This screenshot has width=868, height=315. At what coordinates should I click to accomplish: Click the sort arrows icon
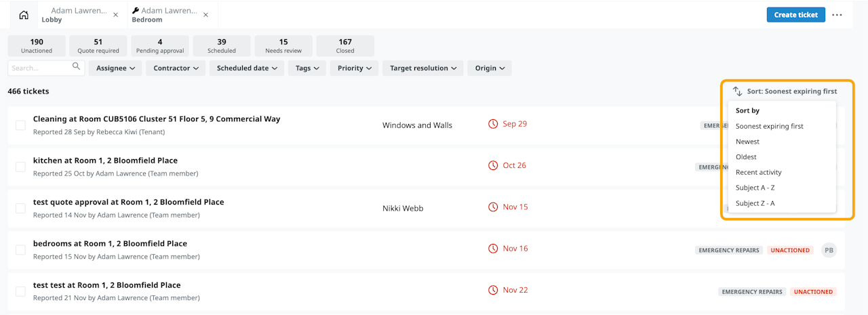pyautogui.click(x=737, y=91)
